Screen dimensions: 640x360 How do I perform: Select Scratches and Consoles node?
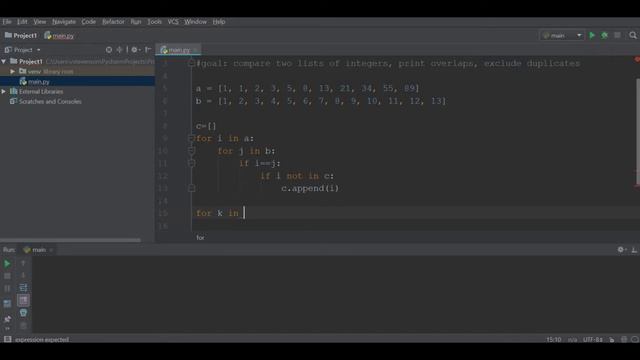(x=46, y=101)
